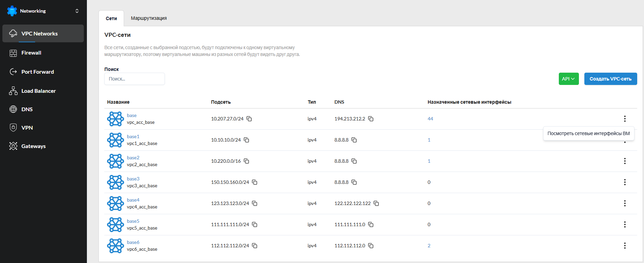The width and height of the screenshot is (644, 263).
Task: Copy DNS 8.8.8.8 in base1 row
Action: click(x=354, y=140)
